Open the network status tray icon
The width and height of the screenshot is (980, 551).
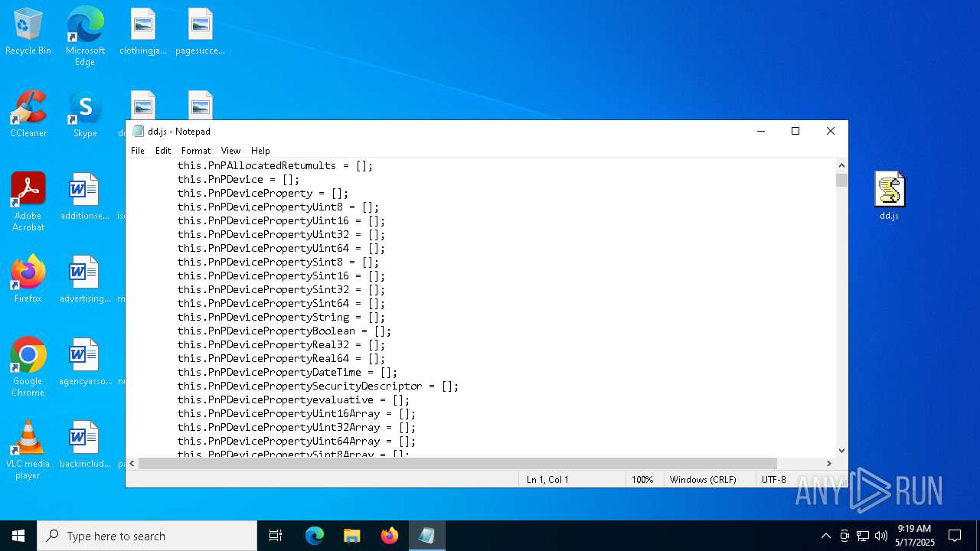click(863, 536)
